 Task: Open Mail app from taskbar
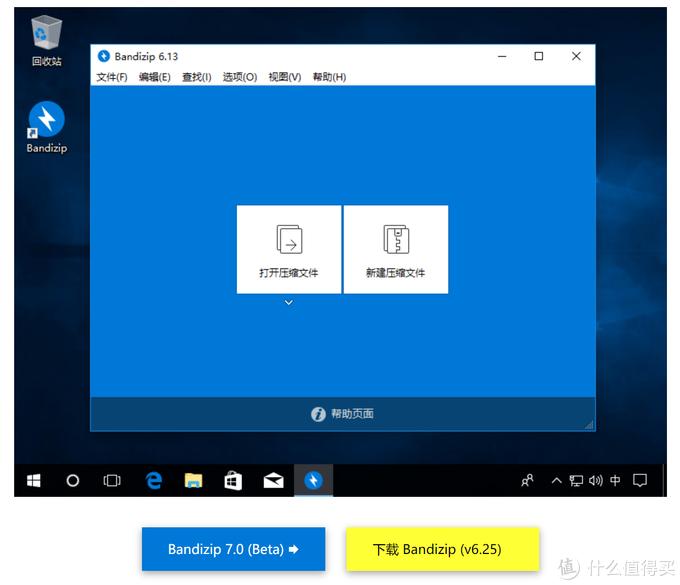click(274, 480)
